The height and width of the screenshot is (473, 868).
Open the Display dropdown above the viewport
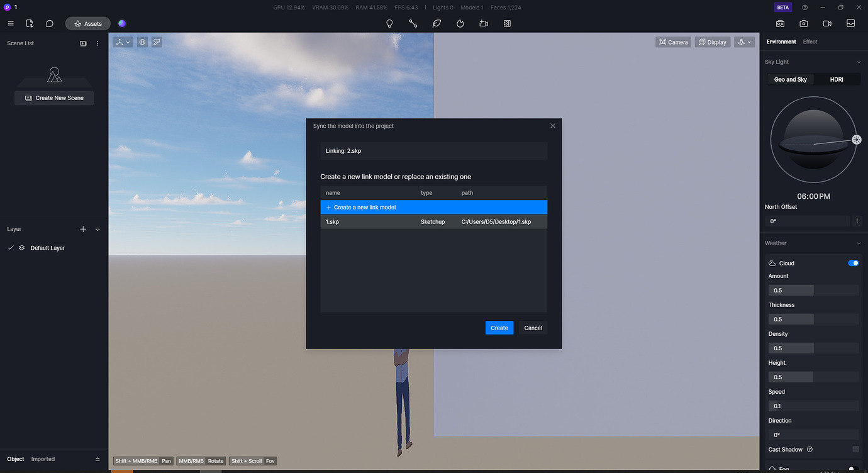point(712,42)
